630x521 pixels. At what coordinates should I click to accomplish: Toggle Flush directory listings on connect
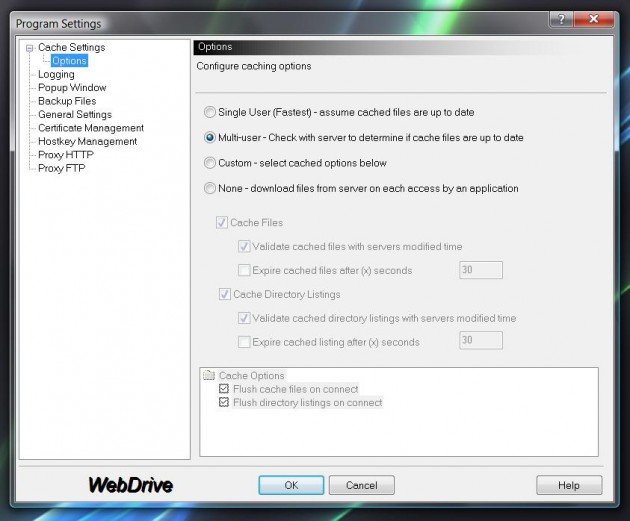[224, 402]
